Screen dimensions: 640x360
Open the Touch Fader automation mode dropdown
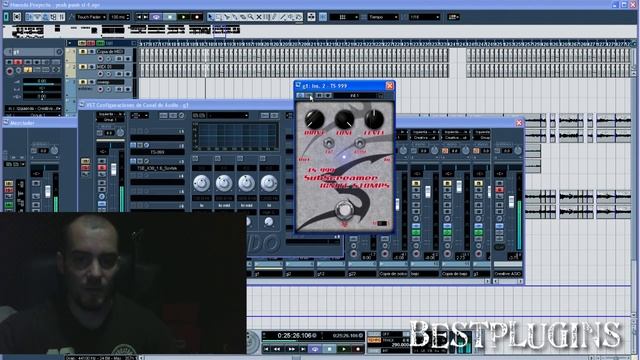(91, 17)
